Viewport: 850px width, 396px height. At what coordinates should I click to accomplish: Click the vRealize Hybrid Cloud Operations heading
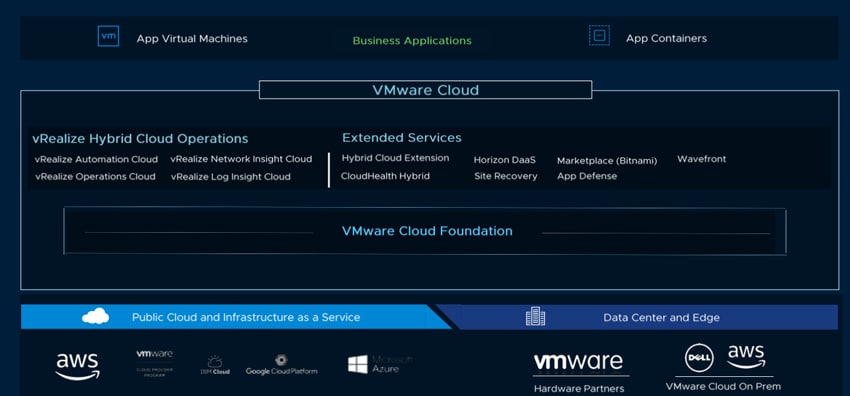point(140,139)
